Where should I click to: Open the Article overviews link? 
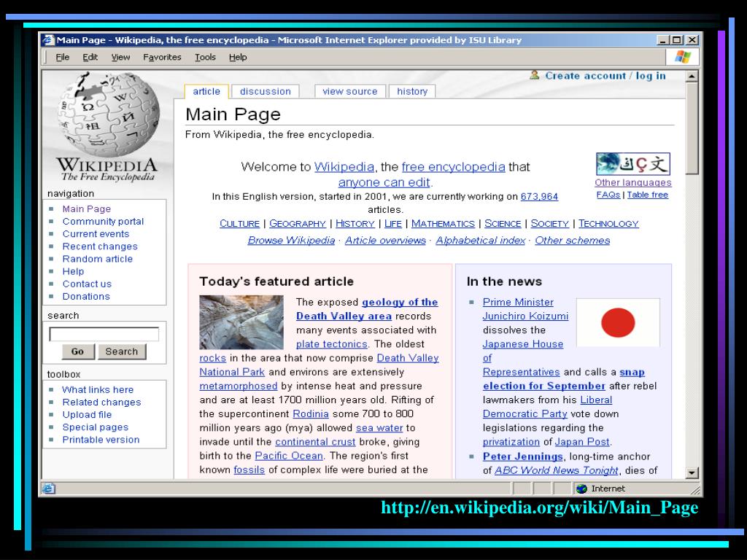(x=385, y=241)
